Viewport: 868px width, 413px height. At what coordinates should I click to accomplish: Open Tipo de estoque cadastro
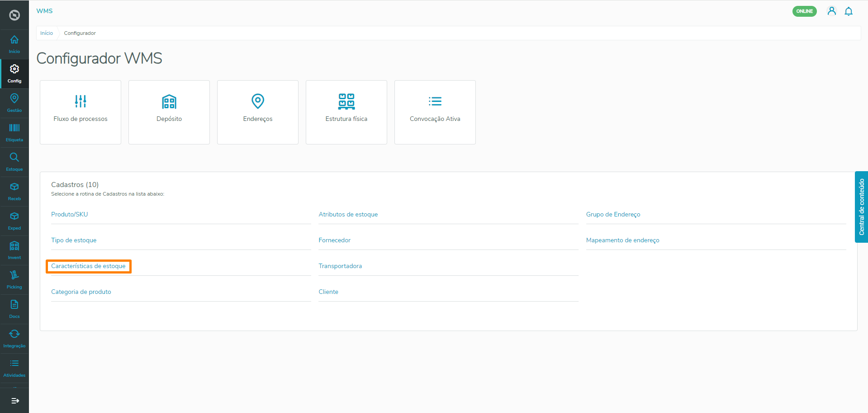point(74,240)
